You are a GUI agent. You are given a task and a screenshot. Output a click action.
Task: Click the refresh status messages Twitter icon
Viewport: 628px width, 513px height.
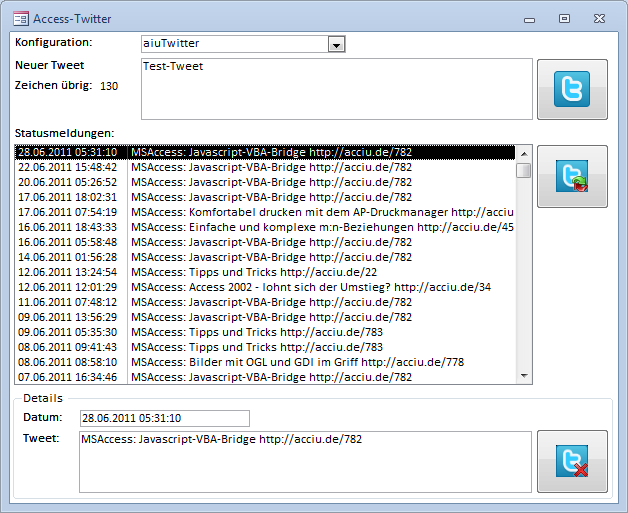pos(571,176)
